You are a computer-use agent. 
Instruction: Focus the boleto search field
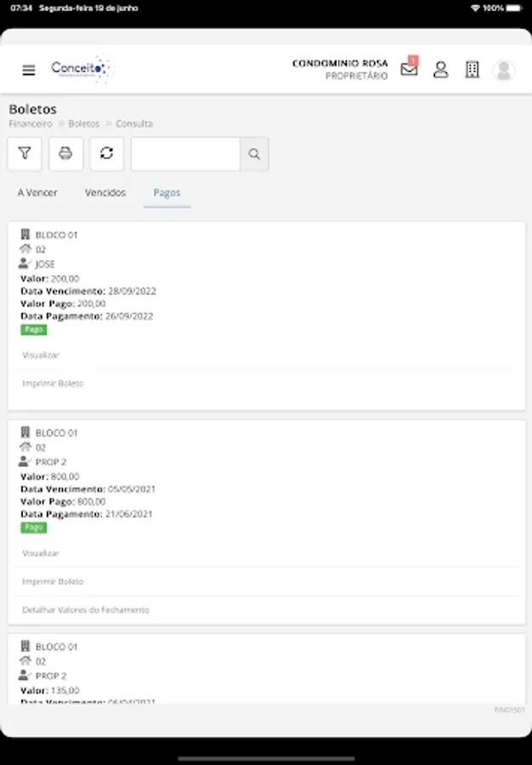[x=185, y=154]
